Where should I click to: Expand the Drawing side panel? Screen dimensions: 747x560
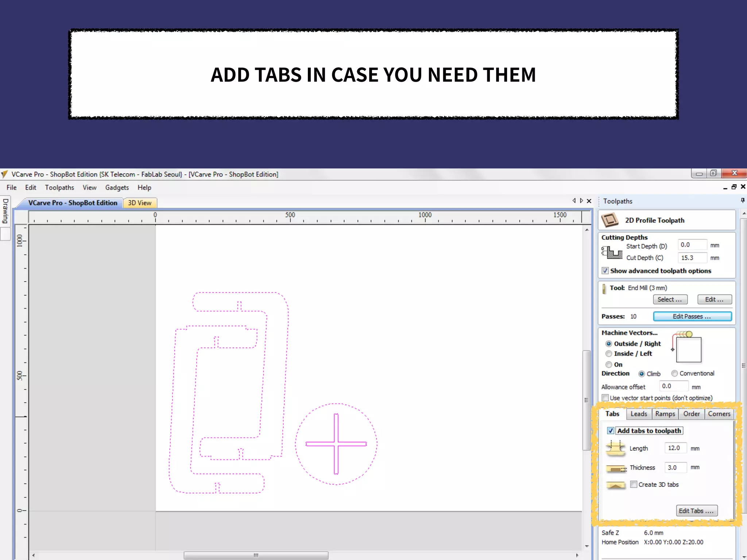click(5, 211)
